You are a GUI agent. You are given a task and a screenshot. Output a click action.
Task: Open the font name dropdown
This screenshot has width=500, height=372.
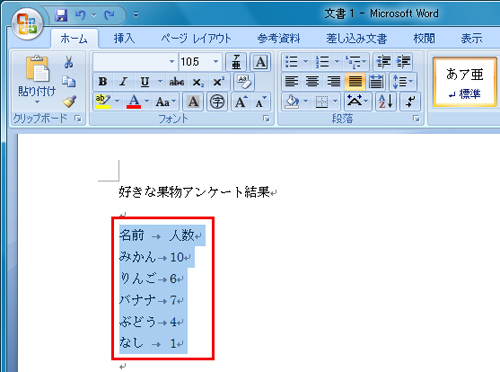tap(172, 62)
